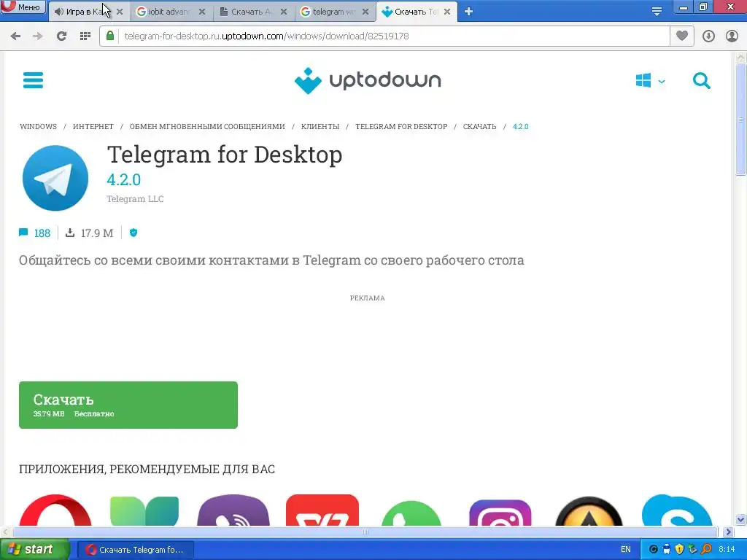747x560 pixels.
Task: Switch to the Игра в Ка tab
Action: 83,12
